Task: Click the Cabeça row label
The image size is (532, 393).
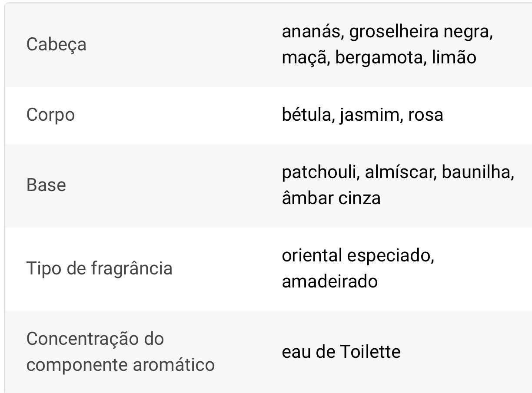Action: pos(56,44)
